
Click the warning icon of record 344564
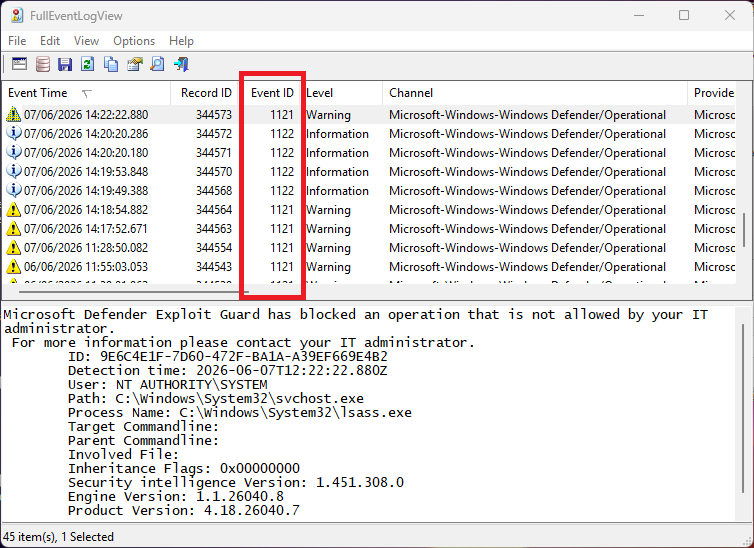click(13, 210)
